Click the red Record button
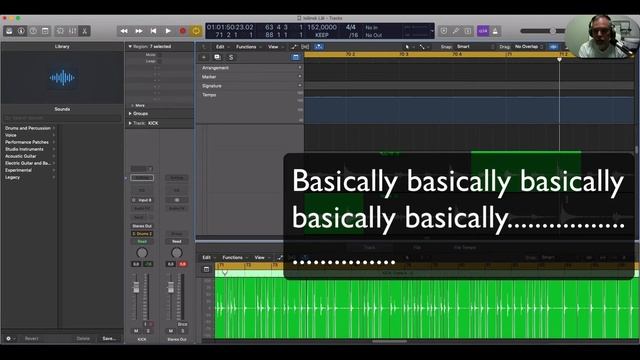 [x=183, y=31]
